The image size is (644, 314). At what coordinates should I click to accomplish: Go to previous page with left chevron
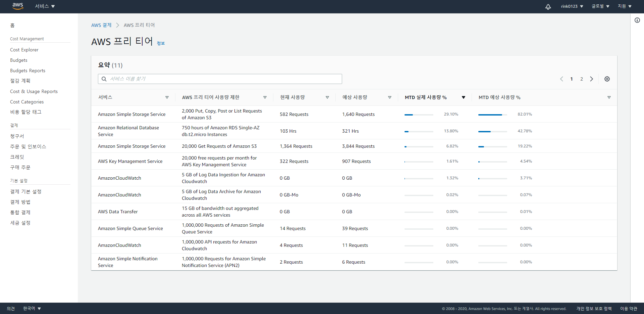click(x=561, y=79)
